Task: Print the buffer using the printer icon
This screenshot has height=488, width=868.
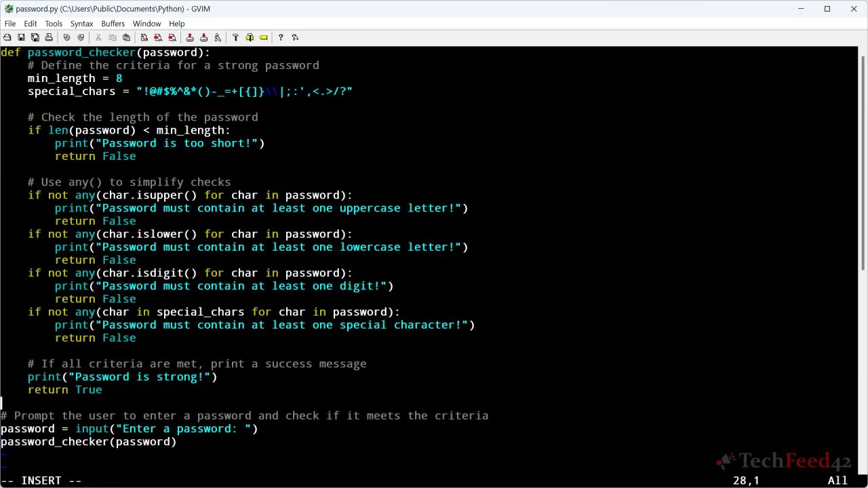Action: [50, 37]
